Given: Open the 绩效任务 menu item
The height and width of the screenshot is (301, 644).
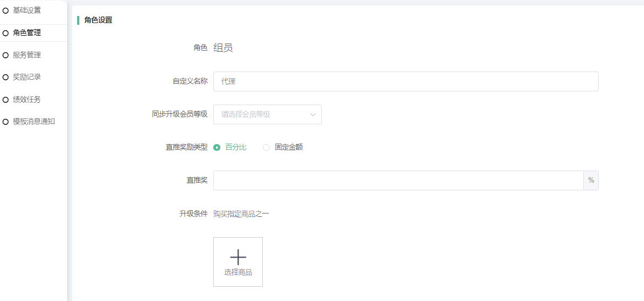Looking at the screenshot, I should point(27,100).
